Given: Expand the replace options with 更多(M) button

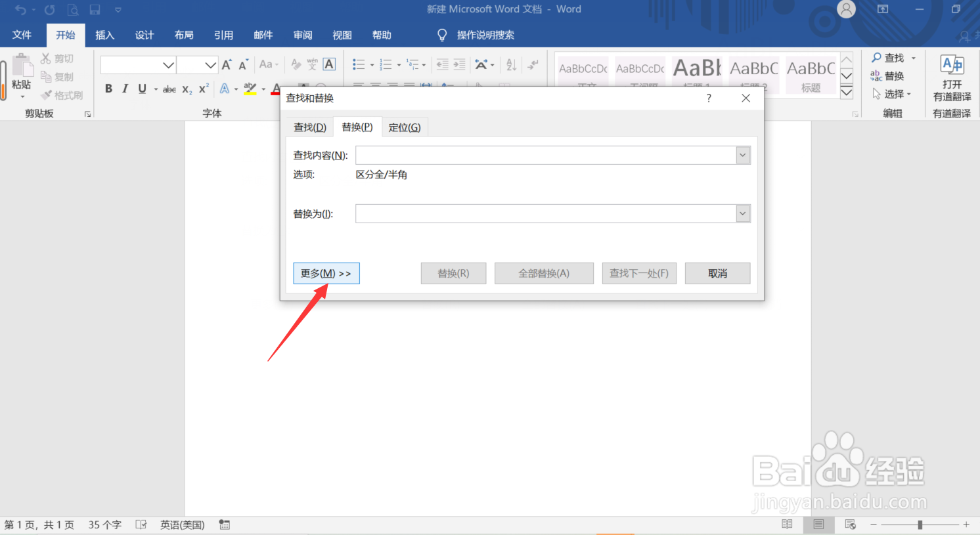Looking at the screenshot, I should coord(326,273).
